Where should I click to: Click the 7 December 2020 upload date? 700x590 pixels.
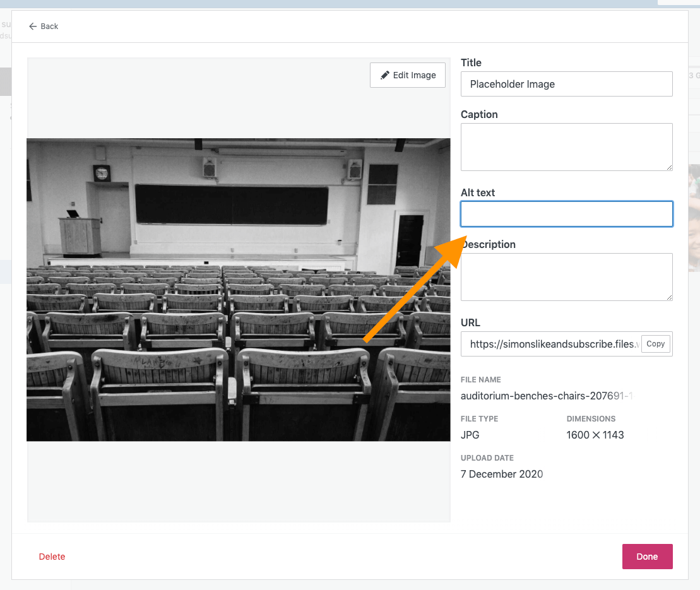click(x=501, y=474)
